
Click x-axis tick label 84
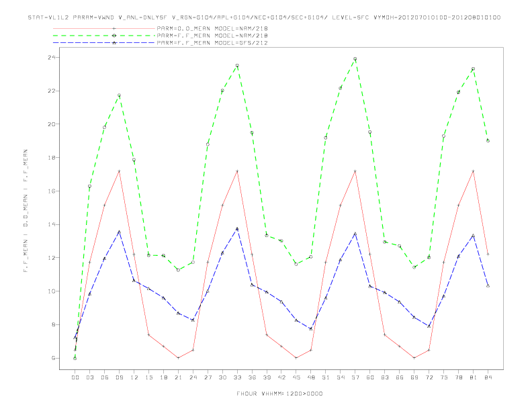coord(488,377)
